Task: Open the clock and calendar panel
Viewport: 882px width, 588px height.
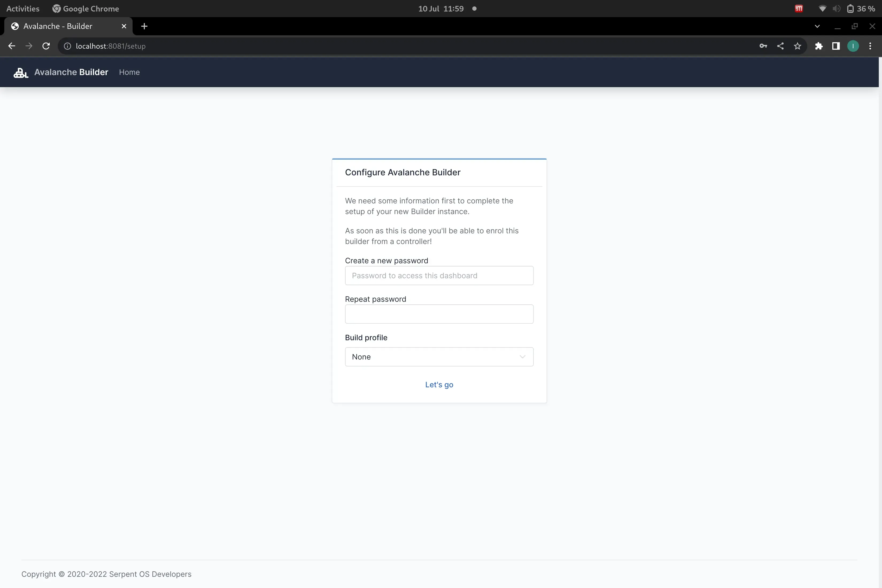Action: click(x=441, y=9)
